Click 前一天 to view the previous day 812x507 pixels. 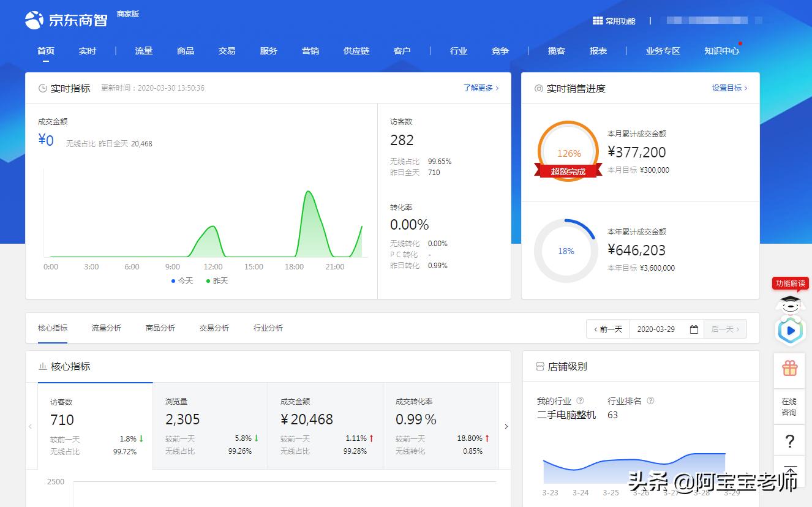(x=607, y=329)
